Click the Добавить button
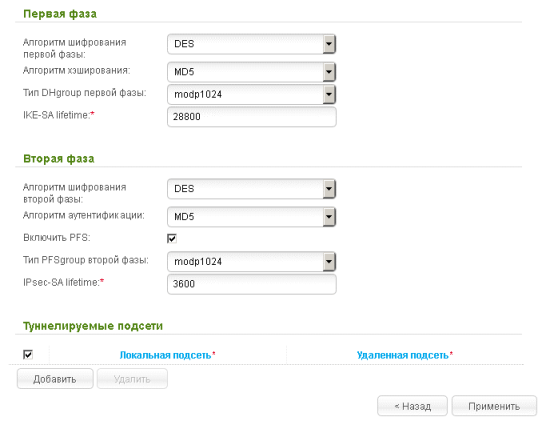The height and width of the screenshot is (421, 542). click(55, 379)
